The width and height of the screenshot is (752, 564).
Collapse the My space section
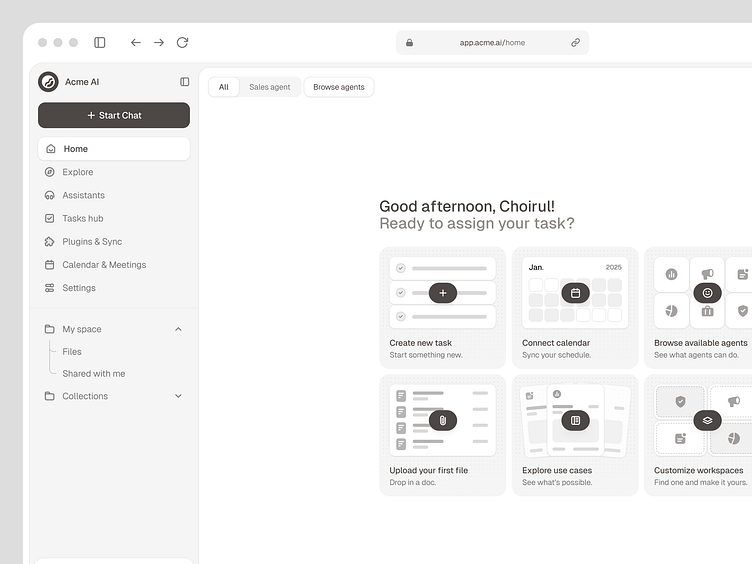coord(178,329)
